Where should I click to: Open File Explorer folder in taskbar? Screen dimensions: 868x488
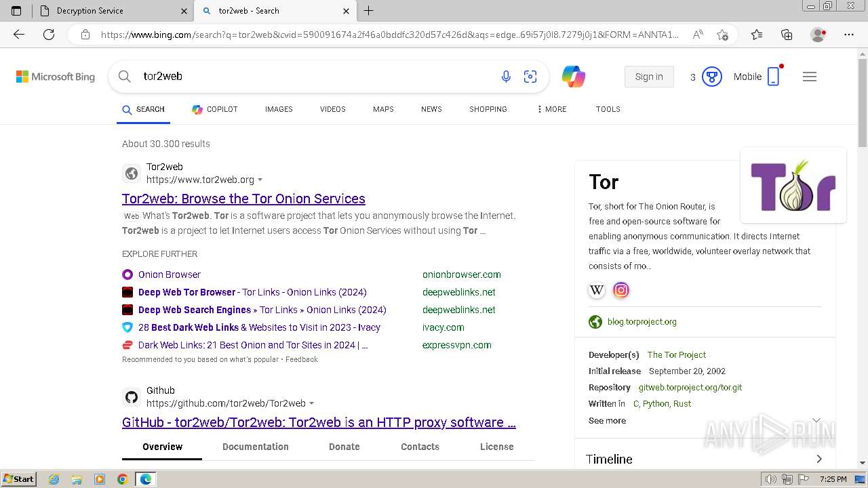(x=77, y=479)
